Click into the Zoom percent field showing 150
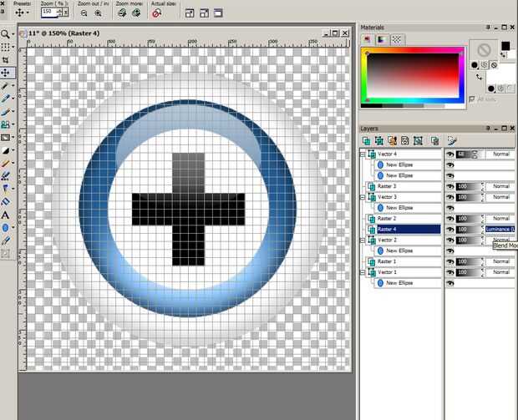Screen dimensions: 518x420 (49, 13)
